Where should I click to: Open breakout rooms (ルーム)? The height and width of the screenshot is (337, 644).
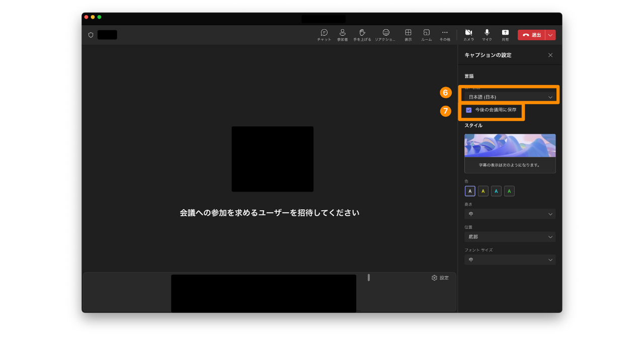pos(426,34)
